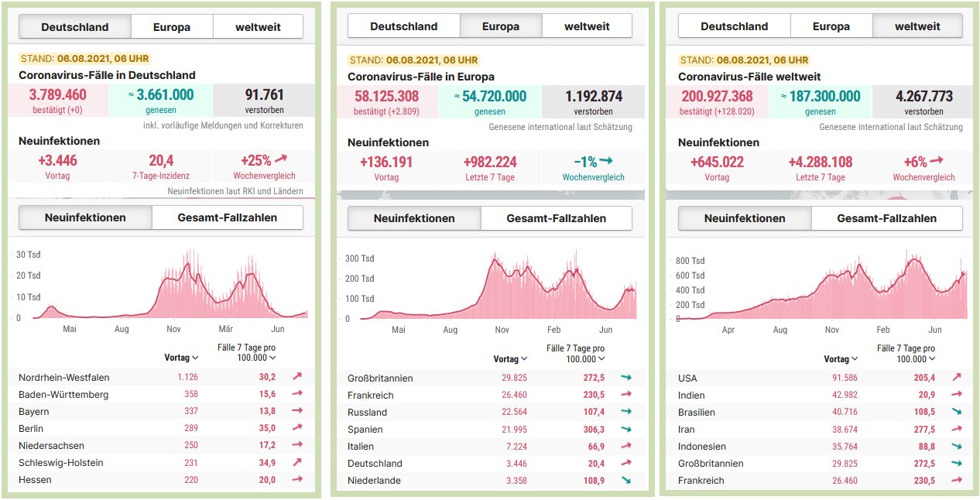Switch to the Europa tab in the leftmost panel
Image resolution: width=980 pixels, height=500 pixels.
point(171,27)
